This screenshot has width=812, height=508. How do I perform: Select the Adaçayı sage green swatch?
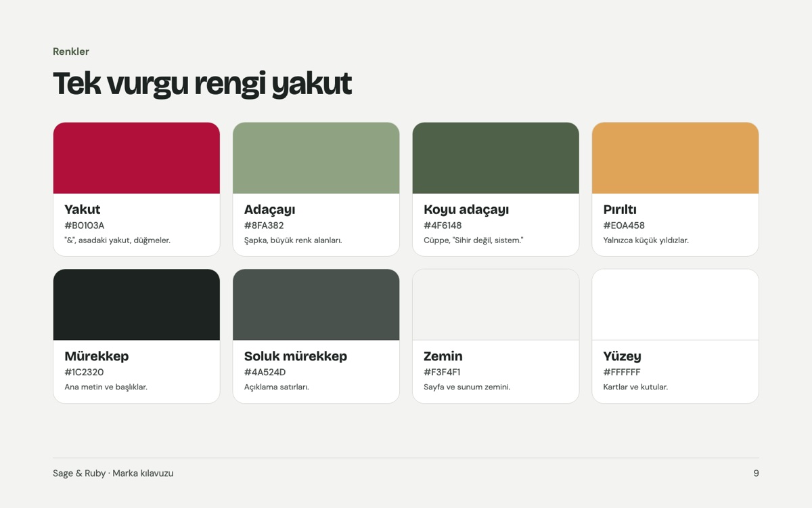pyautogui.click(x=316, y=158)
